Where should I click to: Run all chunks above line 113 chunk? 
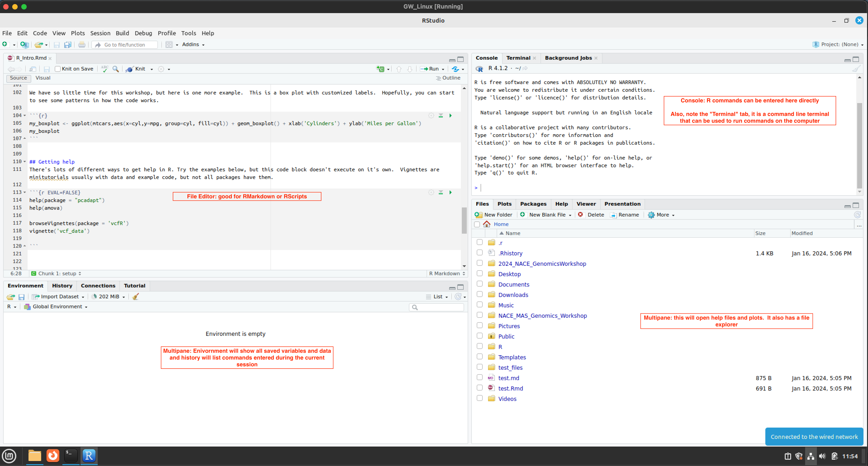click(x=441, y=192)
